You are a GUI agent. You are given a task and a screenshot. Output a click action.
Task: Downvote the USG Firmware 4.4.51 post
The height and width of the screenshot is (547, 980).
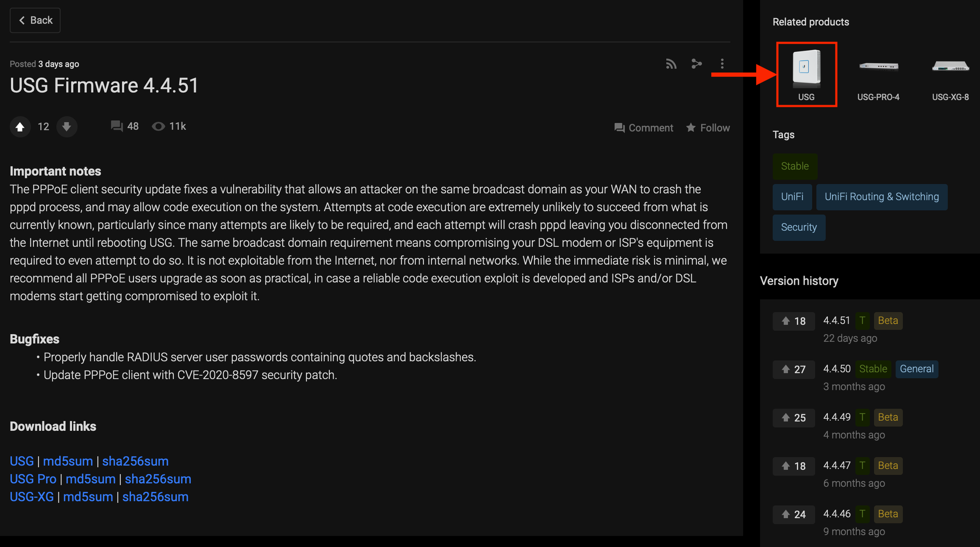click(67, 127)
